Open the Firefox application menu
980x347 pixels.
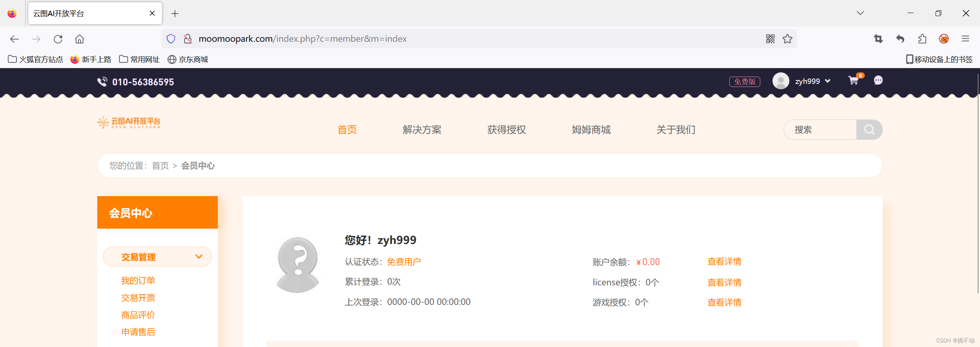[965, 39]
